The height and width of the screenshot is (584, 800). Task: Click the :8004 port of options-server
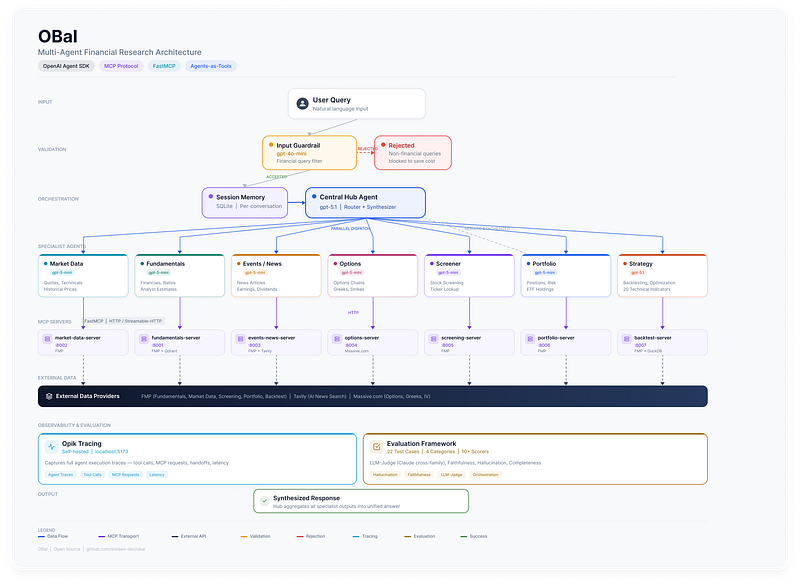351,345
